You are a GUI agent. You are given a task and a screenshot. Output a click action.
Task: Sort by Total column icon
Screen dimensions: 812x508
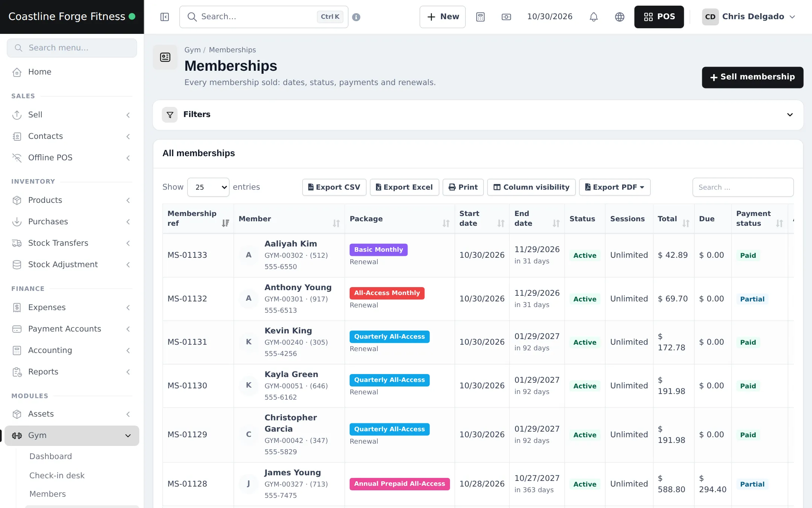[686, 223]
